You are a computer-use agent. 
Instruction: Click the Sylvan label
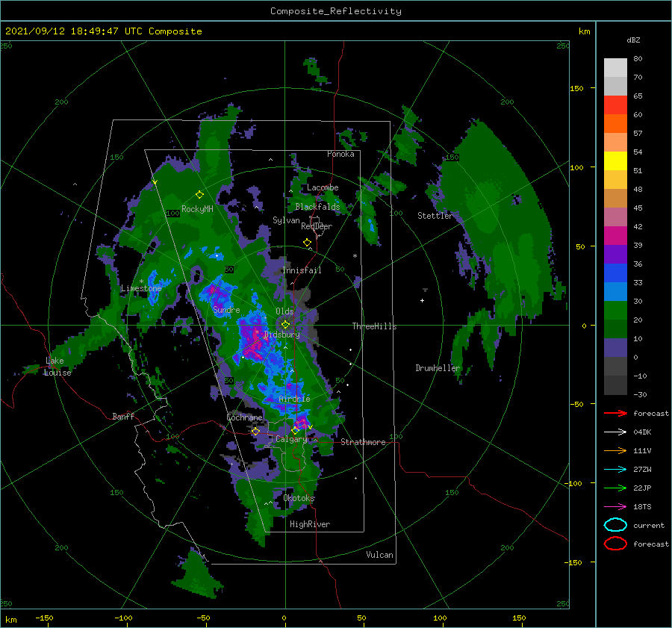[x=286, y=220]
